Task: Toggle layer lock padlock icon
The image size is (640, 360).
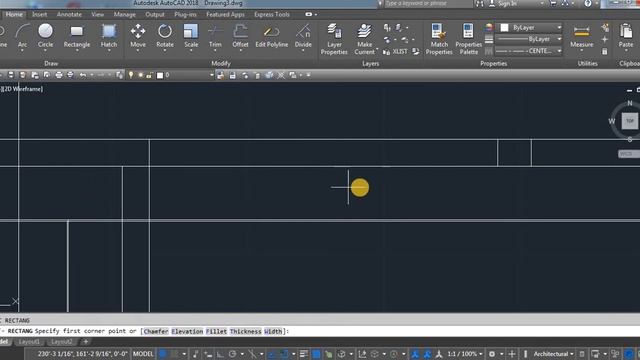Action: coord(149,75)
